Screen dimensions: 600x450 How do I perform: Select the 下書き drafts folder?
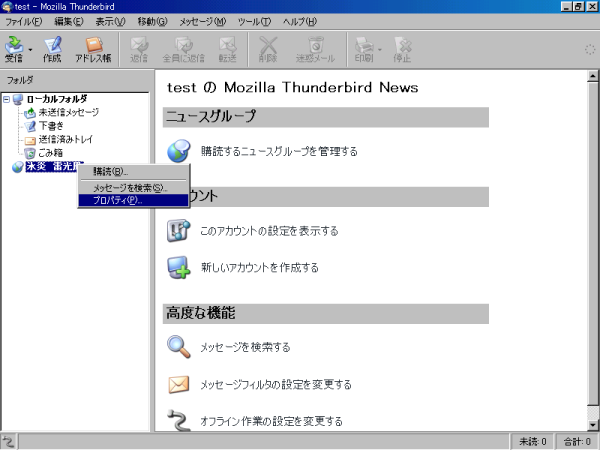(51, 126)
